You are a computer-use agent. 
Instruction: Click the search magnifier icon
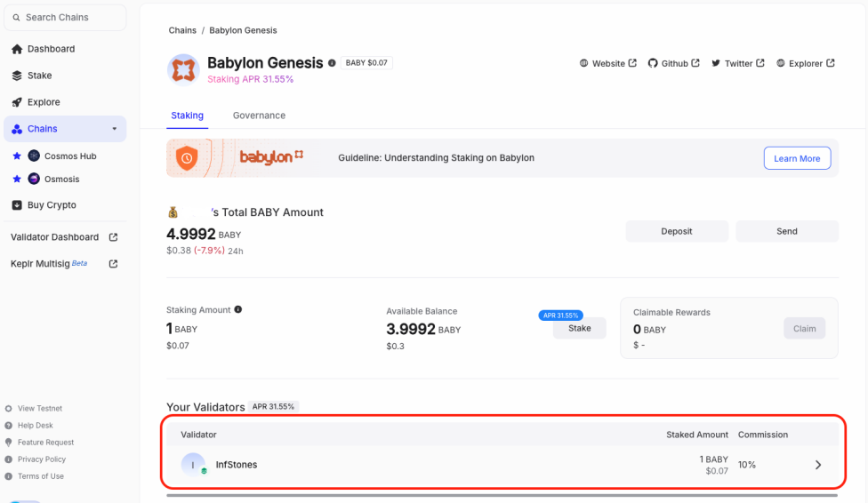(16, 18)
